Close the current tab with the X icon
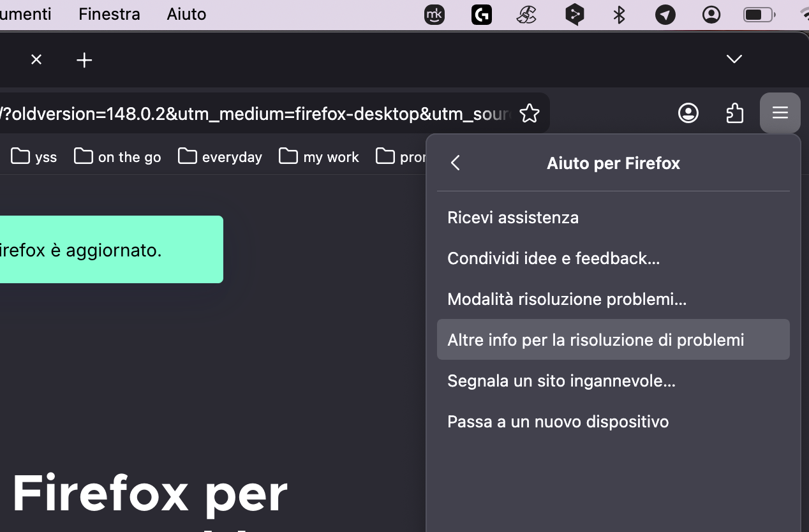 click(36, 60)
